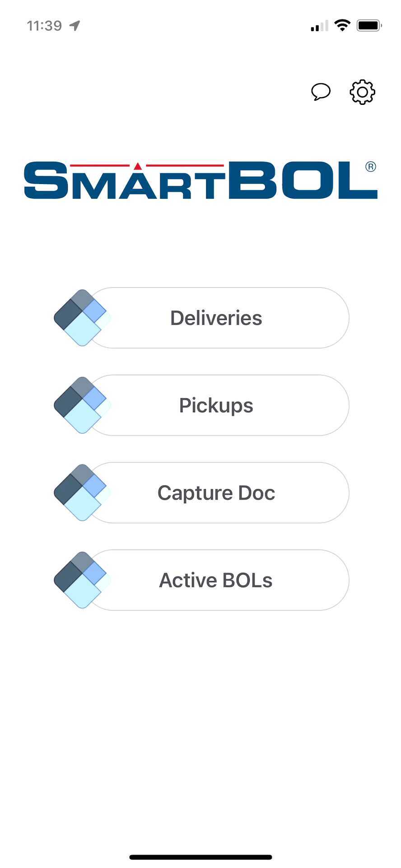Tap the registered trademark symbol near logo
401x868 pixels.
371,166
